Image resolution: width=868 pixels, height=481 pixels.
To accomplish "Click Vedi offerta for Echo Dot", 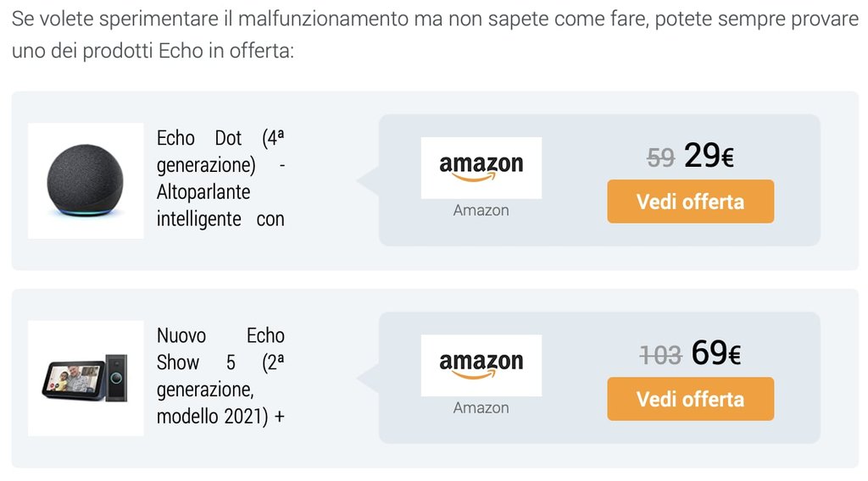I will tap(690, 202).
